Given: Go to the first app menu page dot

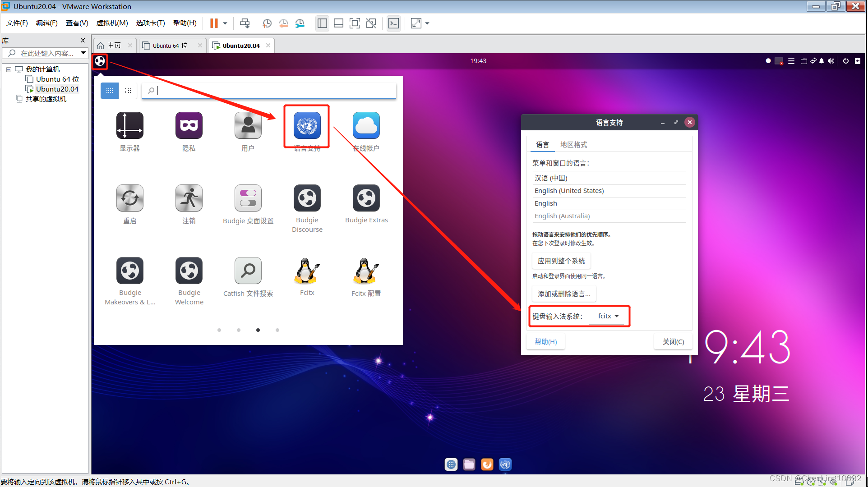Looking at the screenshot, I should pos(219,330).
